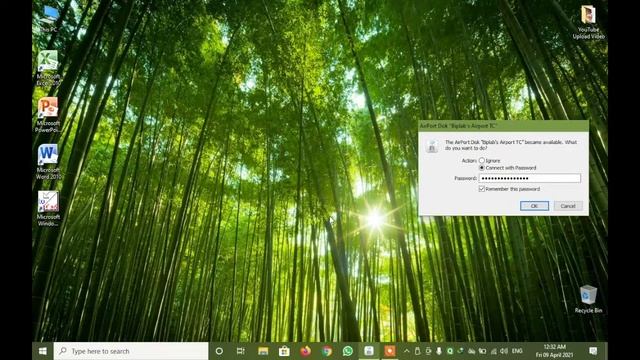The height and width of the screenshot is (360, 640).
Task: Switch the ENG input language indicator
Action: [x=517, y=351]
